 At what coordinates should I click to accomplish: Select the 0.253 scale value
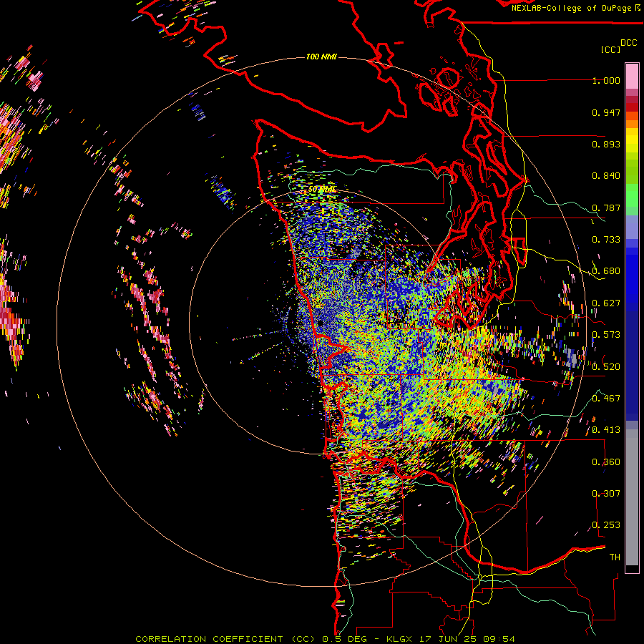tap(606, 525)
